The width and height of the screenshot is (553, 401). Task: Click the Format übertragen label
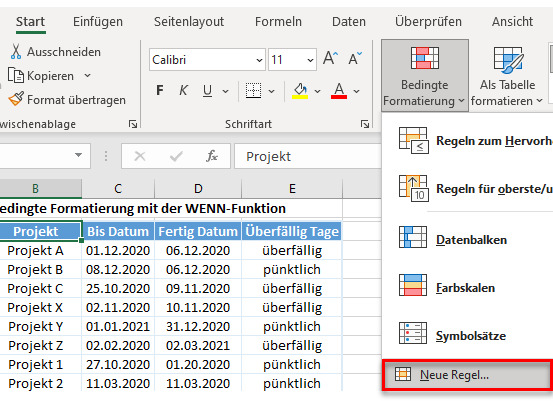(x=76, y=100)
